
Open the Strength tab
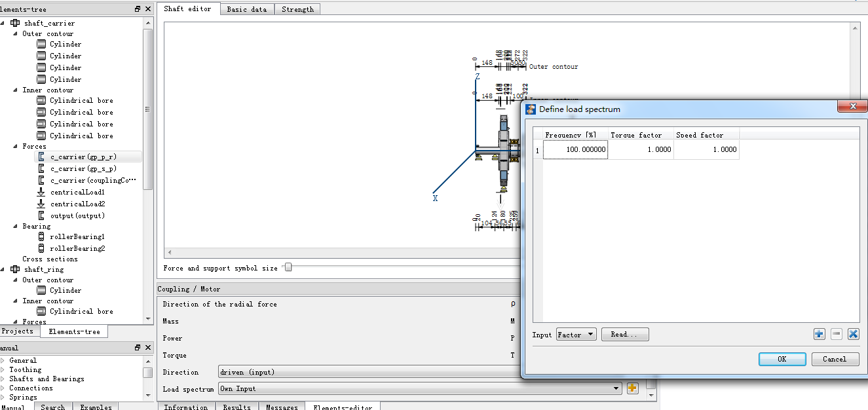tap(297, 9)
